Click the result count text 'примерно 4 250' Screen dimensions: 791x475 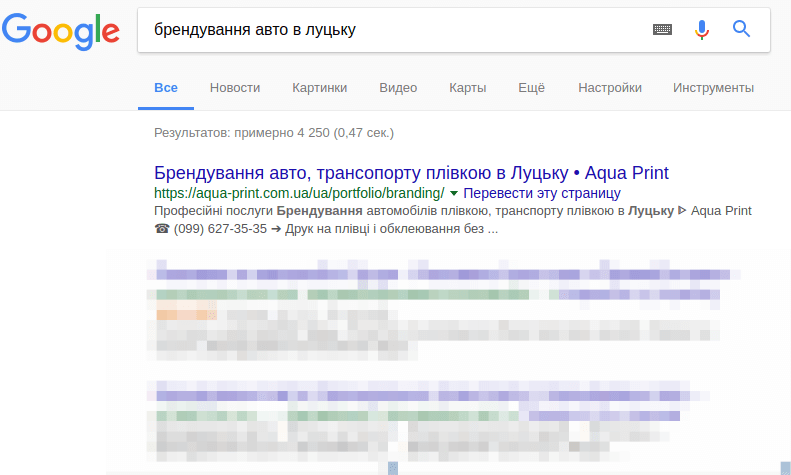[x=282, y=133]
